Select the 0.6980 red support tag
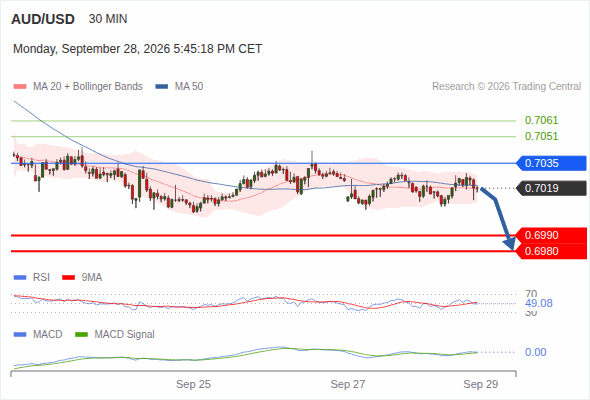Viewport: 590px width, 400px height. [x=551, y=251]
